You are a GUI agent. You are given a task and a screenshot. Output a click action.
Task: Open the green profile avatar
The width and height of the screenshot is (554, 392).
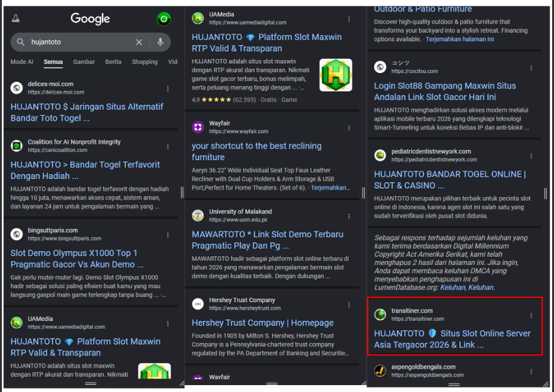point(164,19)
